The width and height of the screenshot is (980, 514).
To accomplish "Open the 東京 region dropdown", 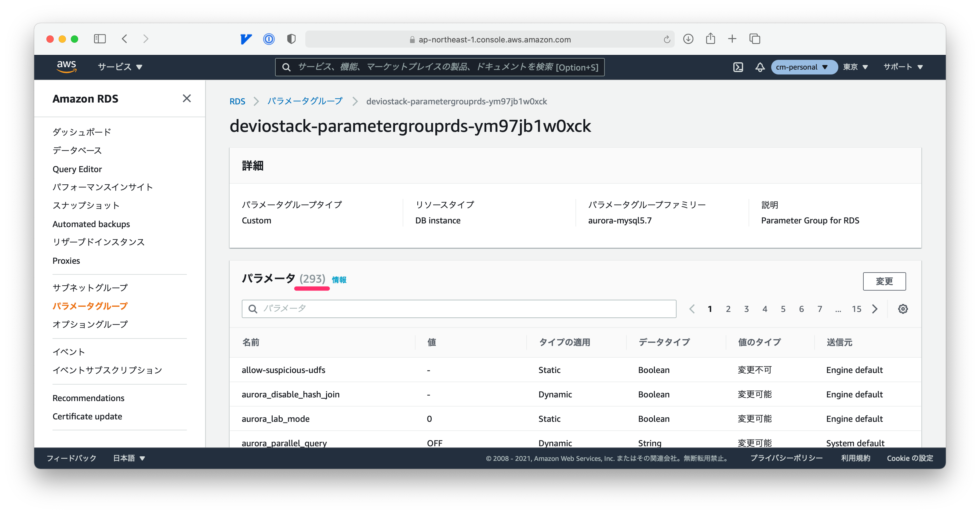I will point(855,67).
